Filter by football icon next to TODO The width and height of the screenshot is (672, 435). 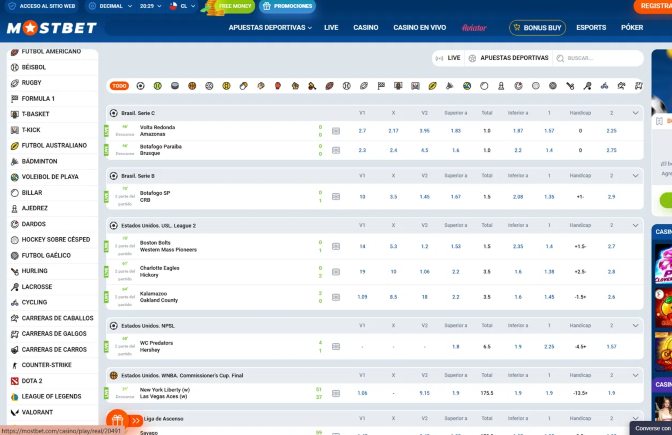[x=141, y=86]
